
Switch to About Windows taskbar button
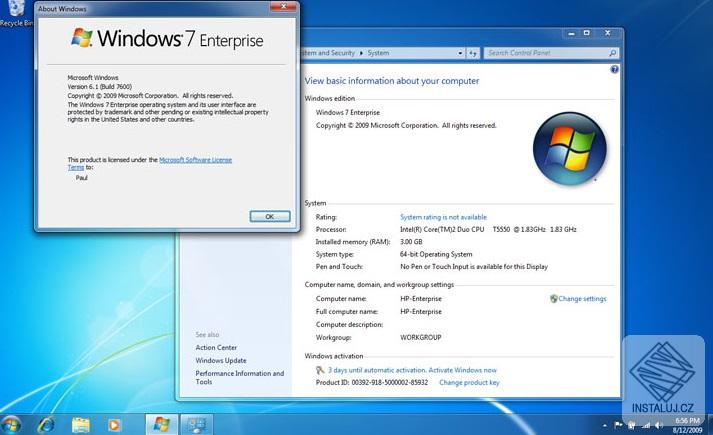click(161, 425)
